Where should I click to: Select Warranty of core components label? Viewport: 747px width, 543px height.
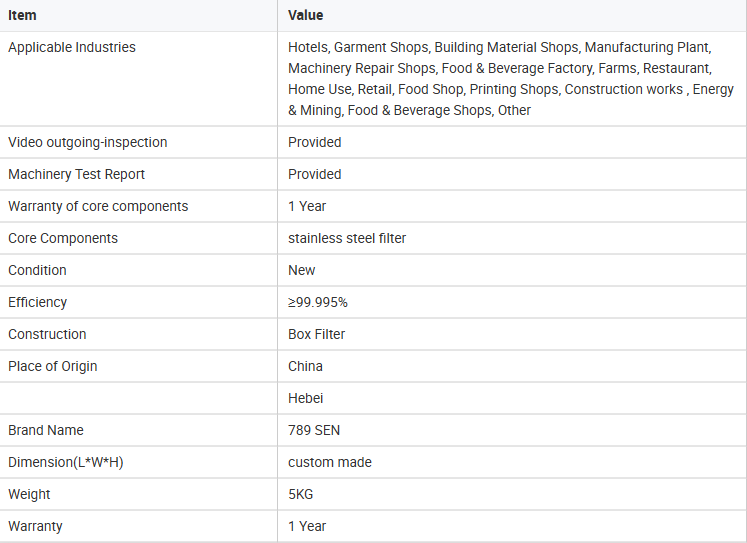pyautogui.click(x=98, y=206)
